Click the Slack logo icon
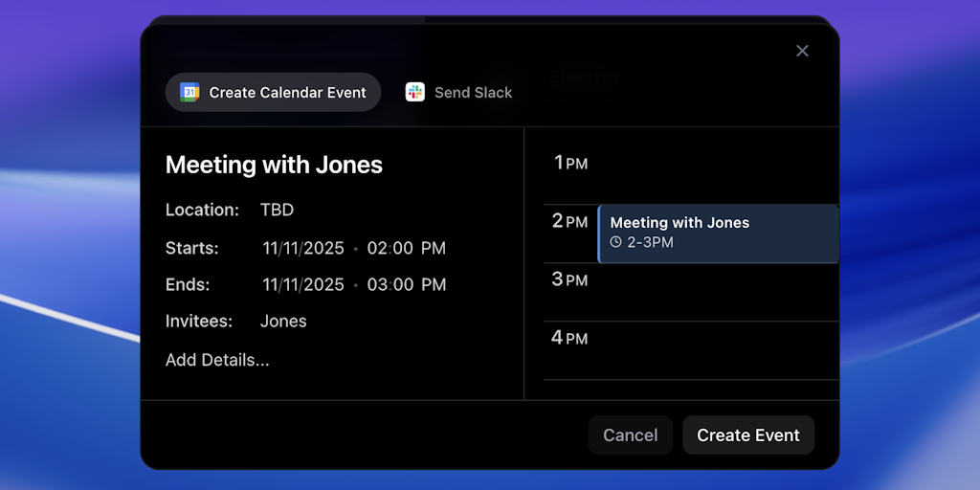 (414, 92)
